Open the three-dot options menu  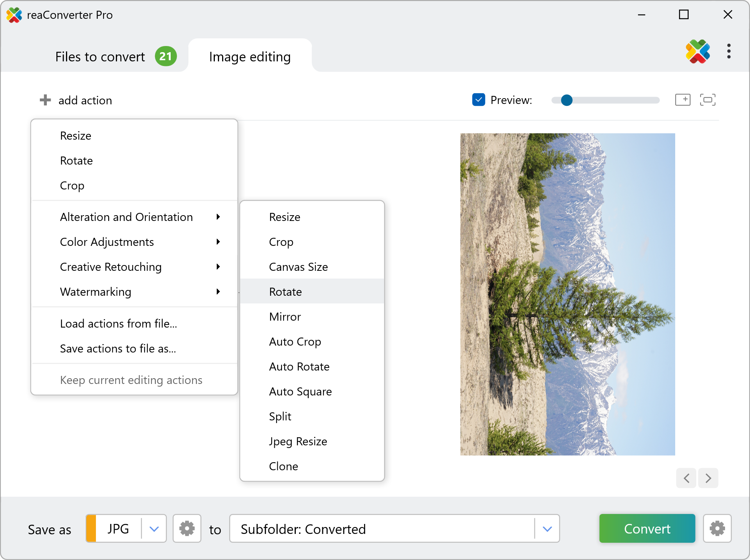pos(729,51)
